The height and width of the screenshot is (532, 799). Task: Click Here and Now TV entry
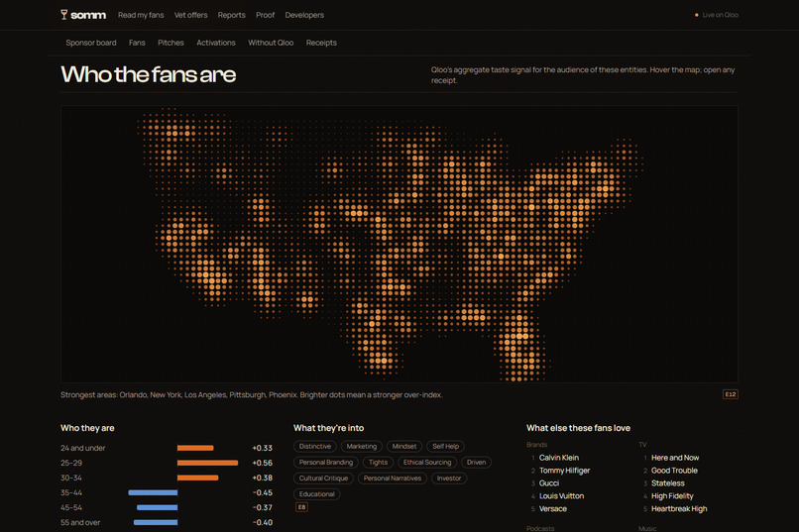(x=675, y=458)
